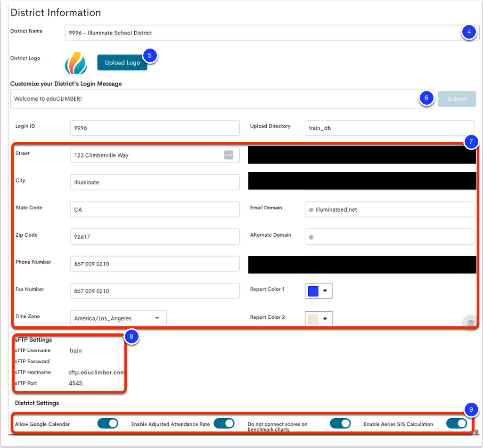
Task: Click the District Name input field
Action: 272,33
